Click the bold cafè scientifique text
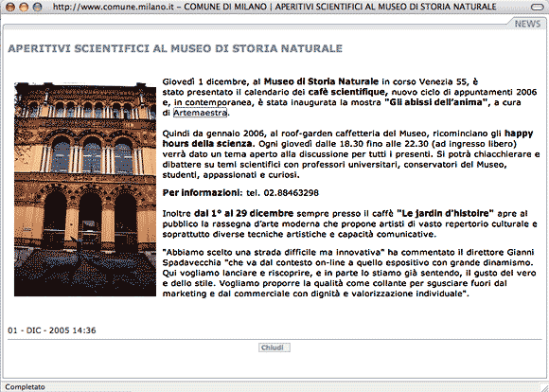This screenshot has width=549, height=392. tap(348, 92)
